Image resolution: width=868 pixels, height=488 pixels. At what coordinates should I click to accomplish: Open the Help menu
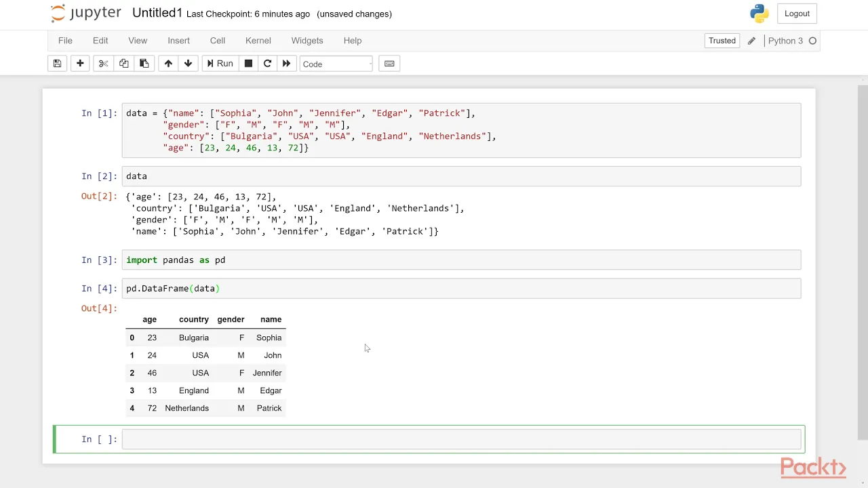[x=353, y=41]
